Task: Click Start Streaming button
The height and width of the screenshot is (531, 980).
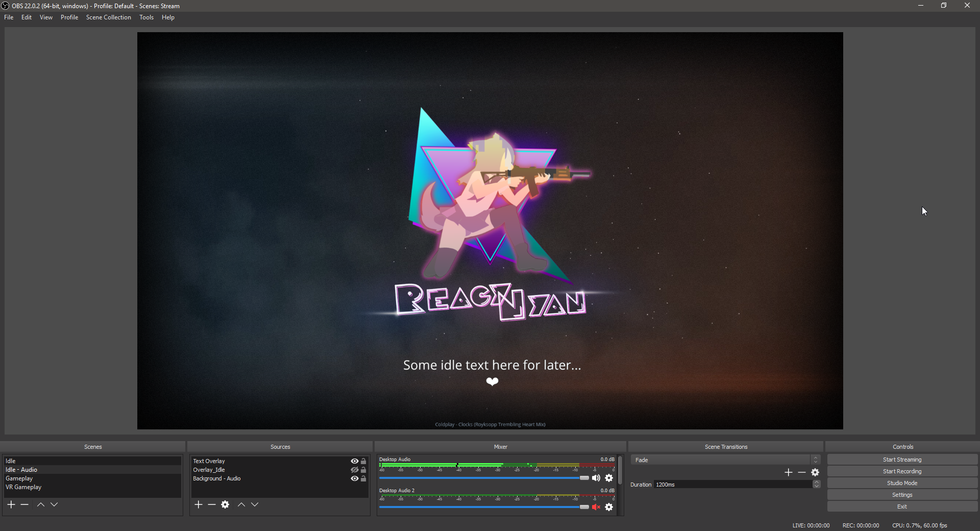Action: point(902,460)
